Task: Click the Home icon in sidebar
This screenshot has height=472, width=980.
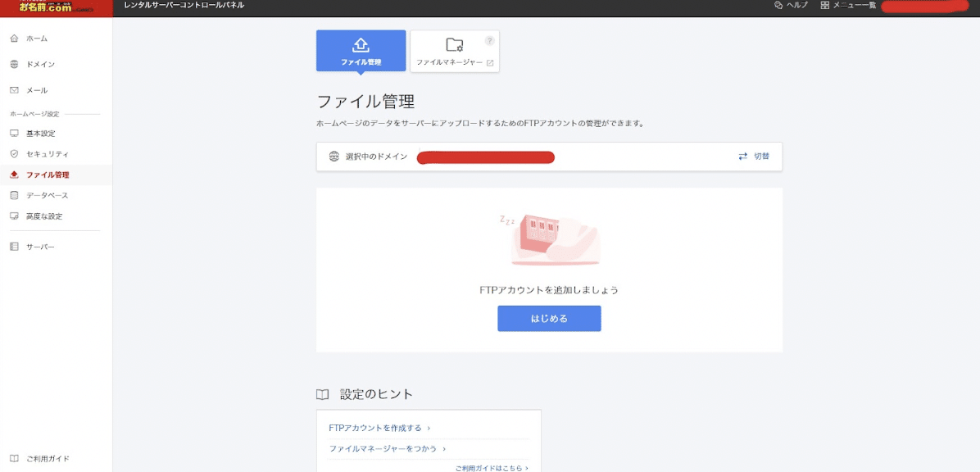Action: pos(14,39)
